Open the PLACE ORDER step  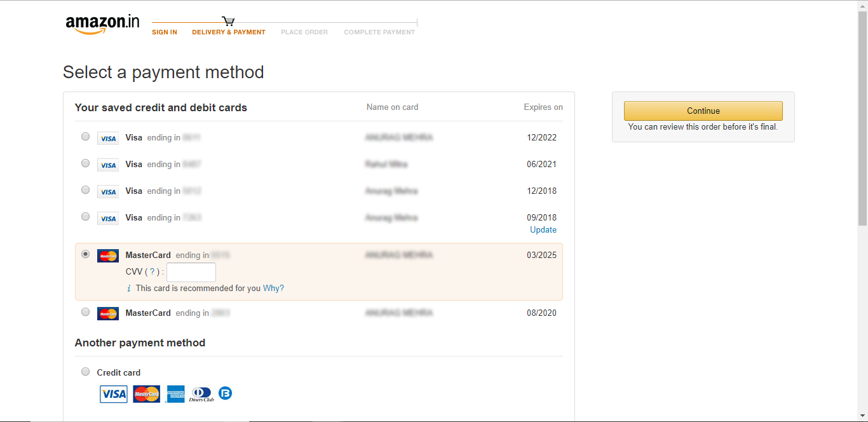coord(304,32)
